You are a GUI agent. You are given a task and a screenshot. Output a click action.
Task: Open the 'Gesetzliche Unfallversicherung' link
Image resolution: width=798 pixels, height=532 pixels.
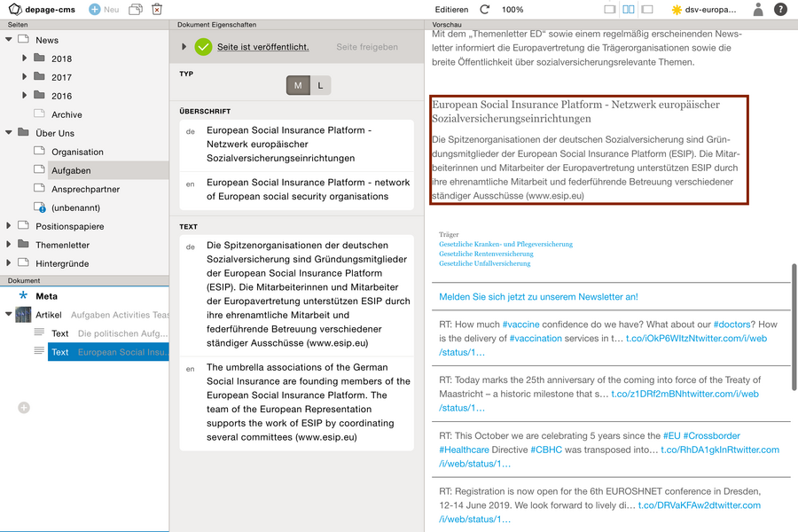click(x=484, y=263)
